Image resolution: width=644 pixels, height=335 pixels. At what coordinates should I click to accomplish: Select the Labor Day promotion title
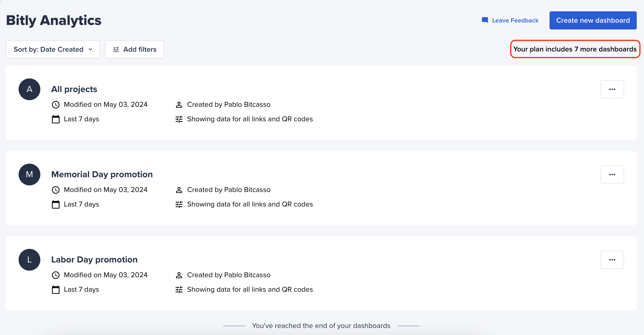[x=94, y=260]
